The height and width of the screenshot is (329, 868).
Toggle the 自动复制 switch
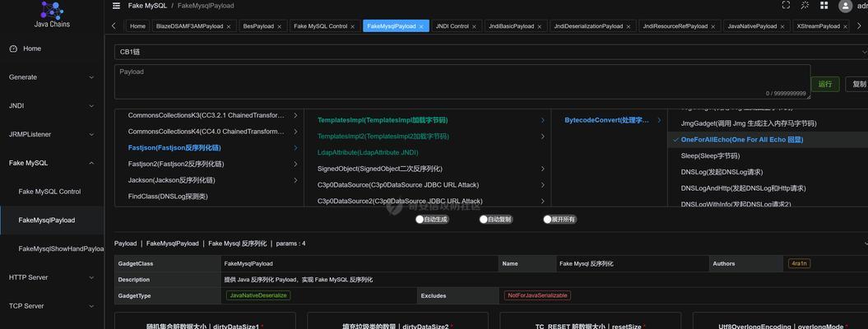[495, 220]
